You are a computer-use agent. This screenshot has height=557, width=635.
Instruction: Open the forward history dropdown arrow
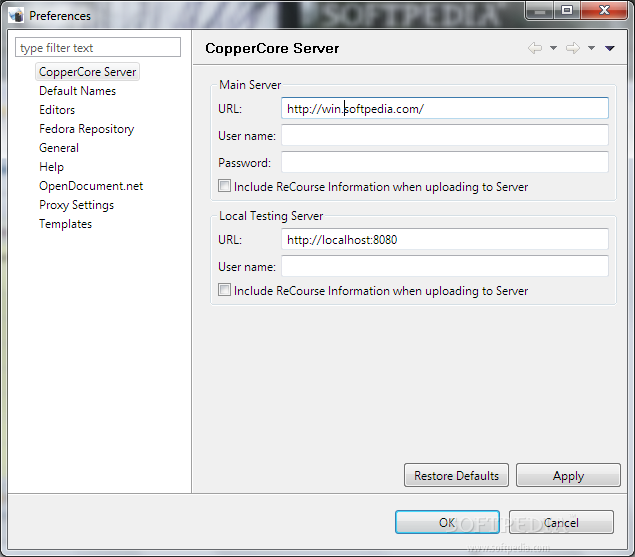point(591,48)
